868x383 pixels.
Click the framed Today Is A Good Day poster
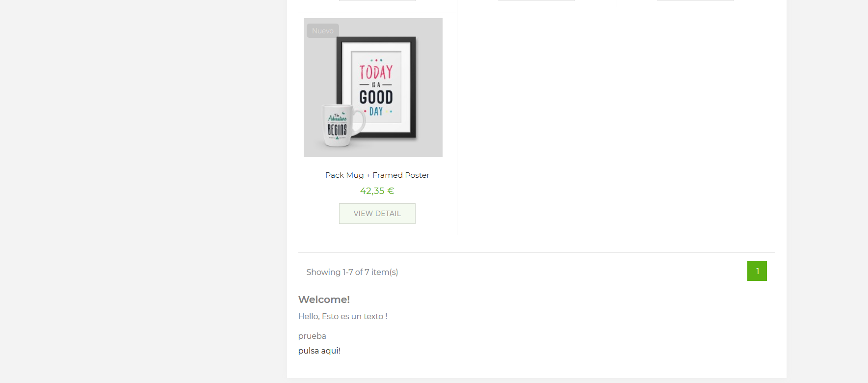(376, 88)
